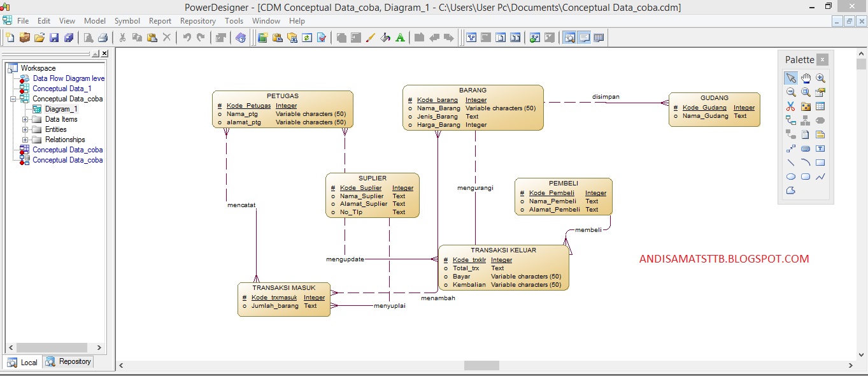Collapse the Conceptual Data_coba model node

click(14, 99)
